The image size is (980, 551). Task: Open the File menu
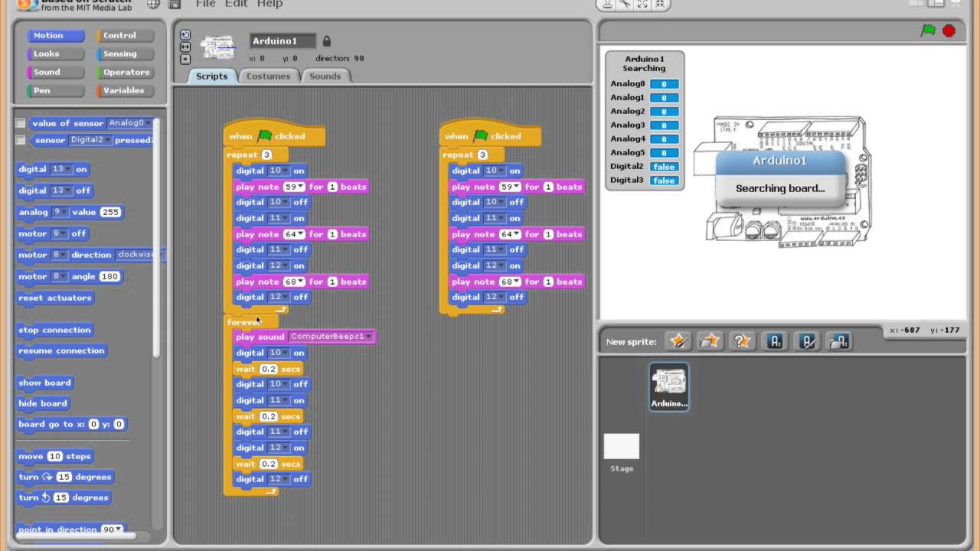pos(205,4)
